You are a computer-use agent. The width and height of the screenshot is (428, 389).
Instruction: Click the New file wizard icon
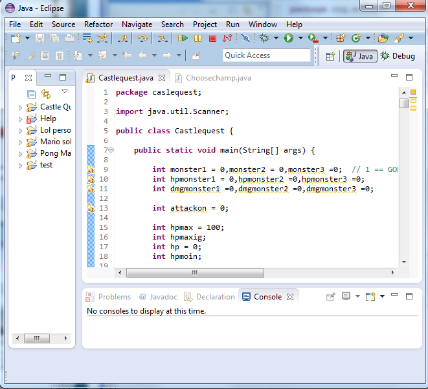(16, 38)
